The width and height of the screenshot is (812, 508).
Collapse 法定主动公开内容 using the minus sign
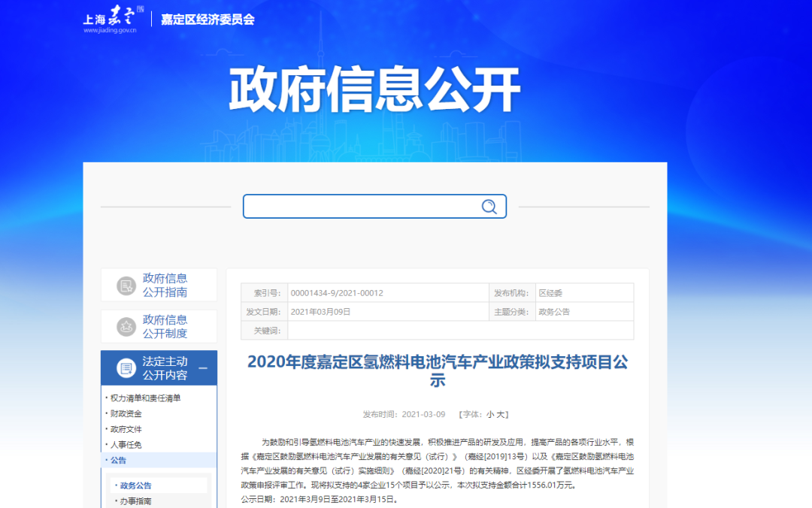tap(203, 368)
